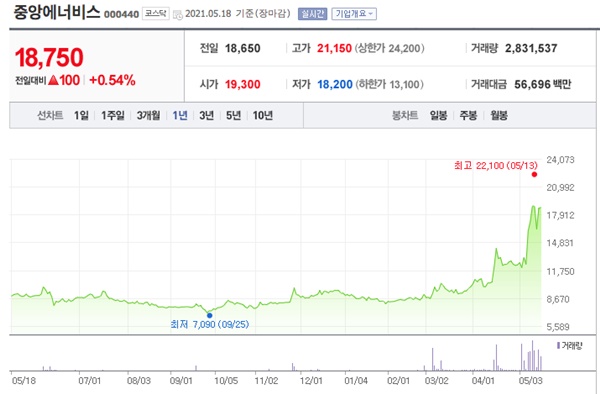Select the 1년 chart period
This screenshot has height=394, width=600.
[180, 115]
